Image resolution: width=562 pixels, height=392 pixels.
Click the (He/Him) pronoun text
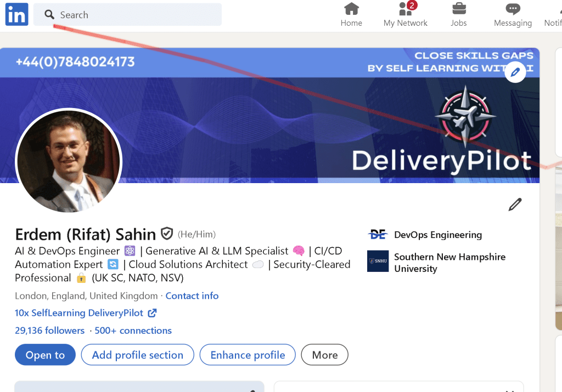tap(197, 234)
